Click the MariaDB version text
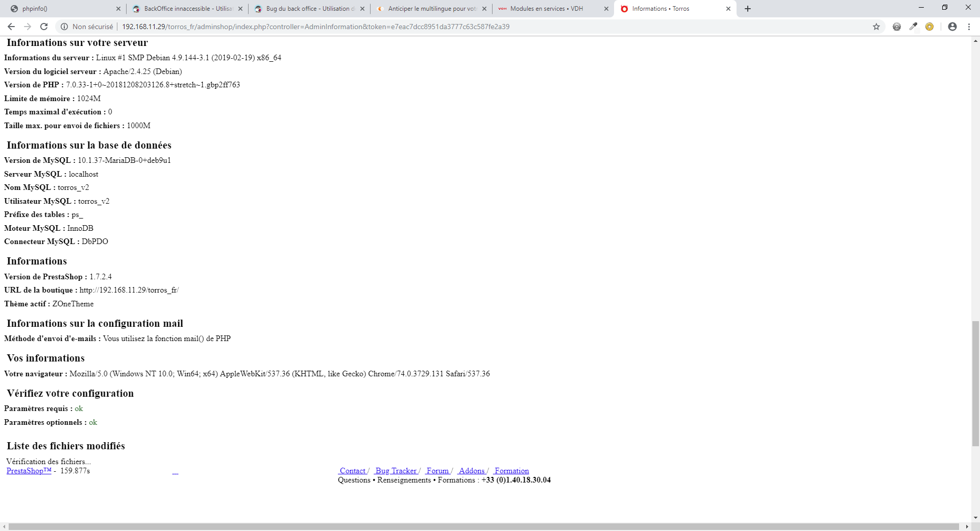Viewport: 980px width, 531px height. pos(124,160)
